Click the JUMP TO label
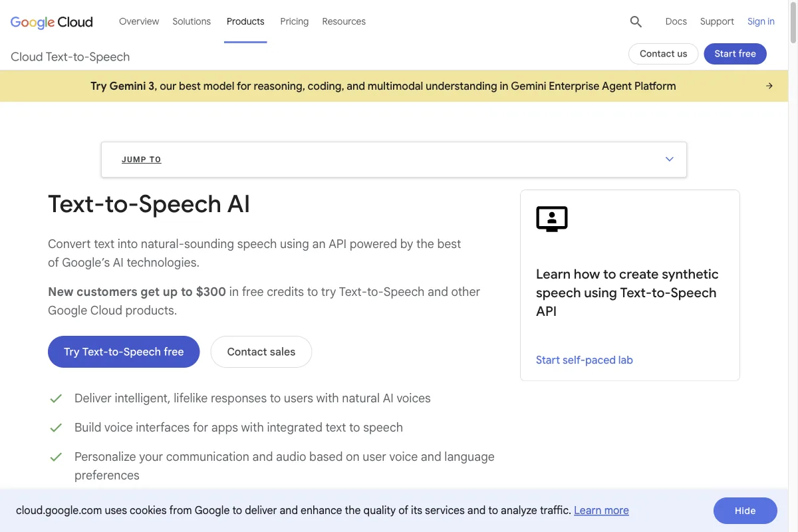Viewport: 798px width, 532px height. (142, 160)
